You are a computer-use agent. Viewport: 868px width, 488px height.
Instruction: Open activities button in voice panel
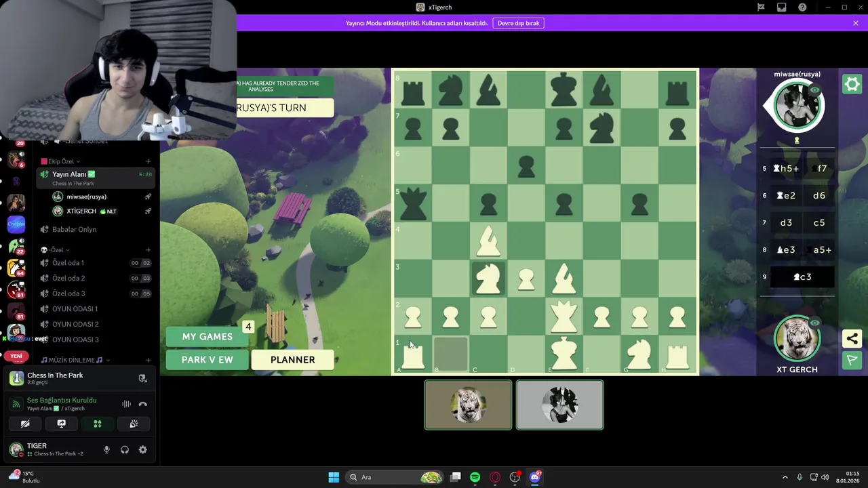click(98, 424)
